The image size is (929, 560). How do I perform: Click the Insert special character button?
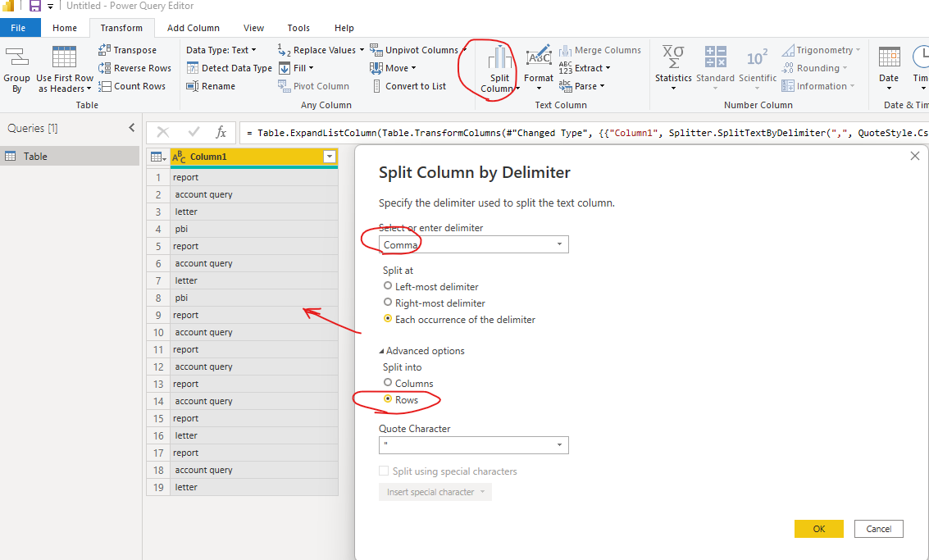click(x=435, y=492)
